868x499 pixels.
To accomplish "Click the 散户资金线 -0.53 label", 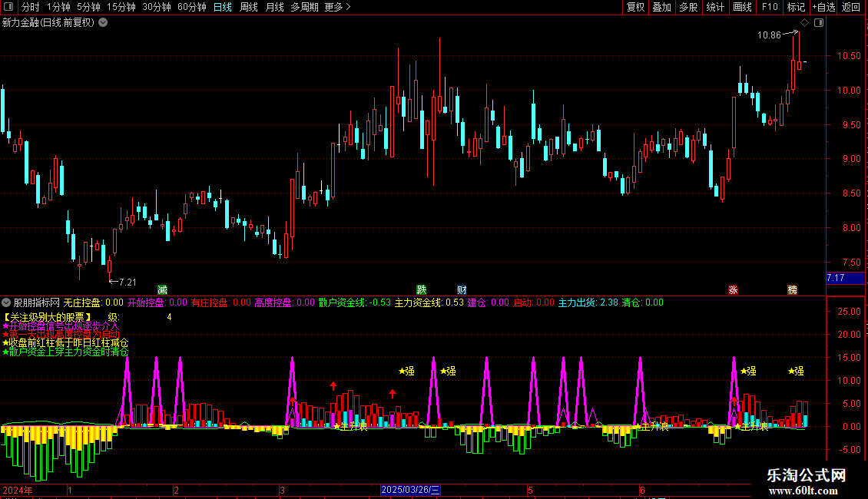I will (x=355, y=302).
